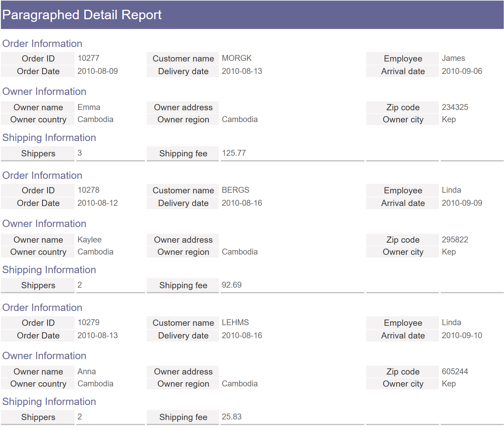Click zip code 234325

click(x=455, y=107)
